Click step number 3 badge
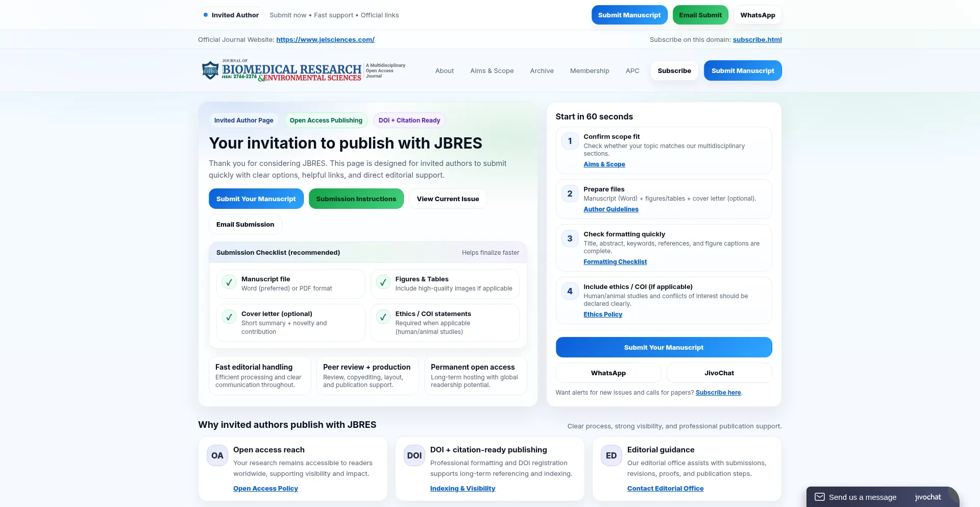Viewport: 980px width, 507px height. coord(570,238)
